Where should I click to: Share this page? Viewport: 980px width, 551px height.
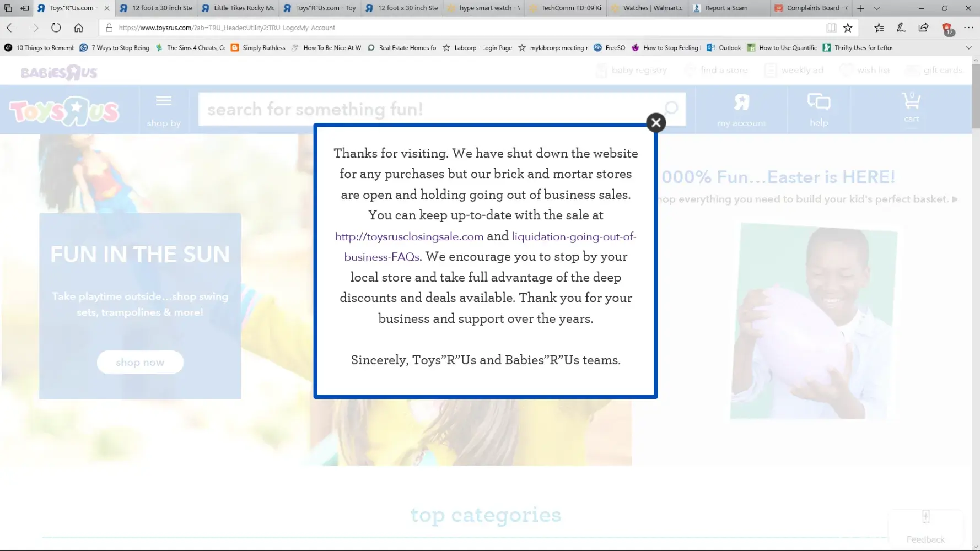click(923, 28)
